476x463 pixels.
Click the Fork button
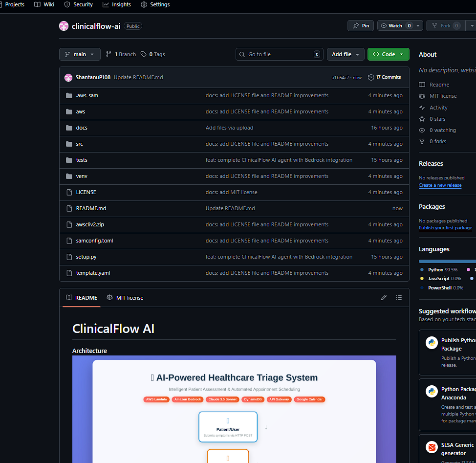tap(445, 26)
